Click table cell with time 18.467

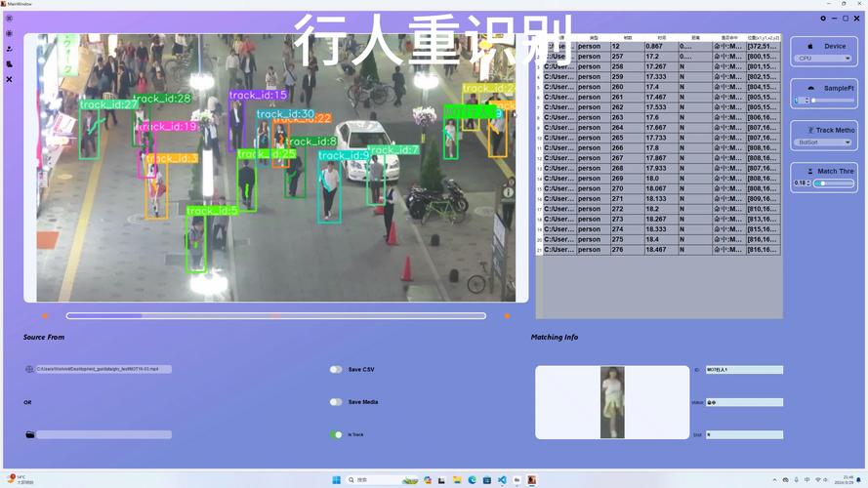pyautogui.click(x=661, y=250)
